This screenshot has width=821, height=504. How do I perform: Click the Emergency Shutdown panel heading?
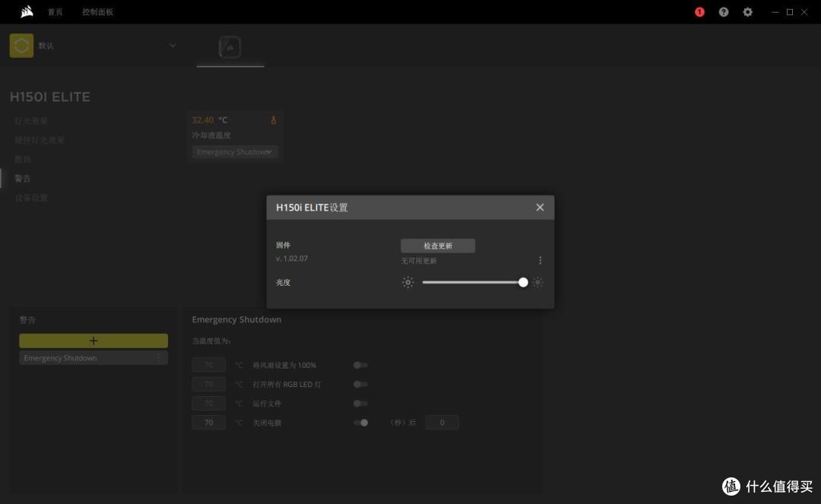coord(236,319)
